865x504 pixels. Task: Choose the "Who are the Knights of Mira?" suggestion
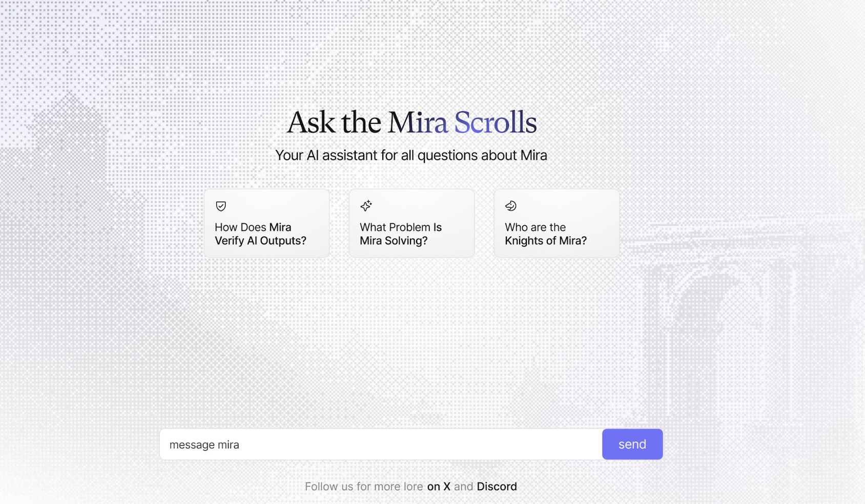pyautogui.click(x=557, y=223)
